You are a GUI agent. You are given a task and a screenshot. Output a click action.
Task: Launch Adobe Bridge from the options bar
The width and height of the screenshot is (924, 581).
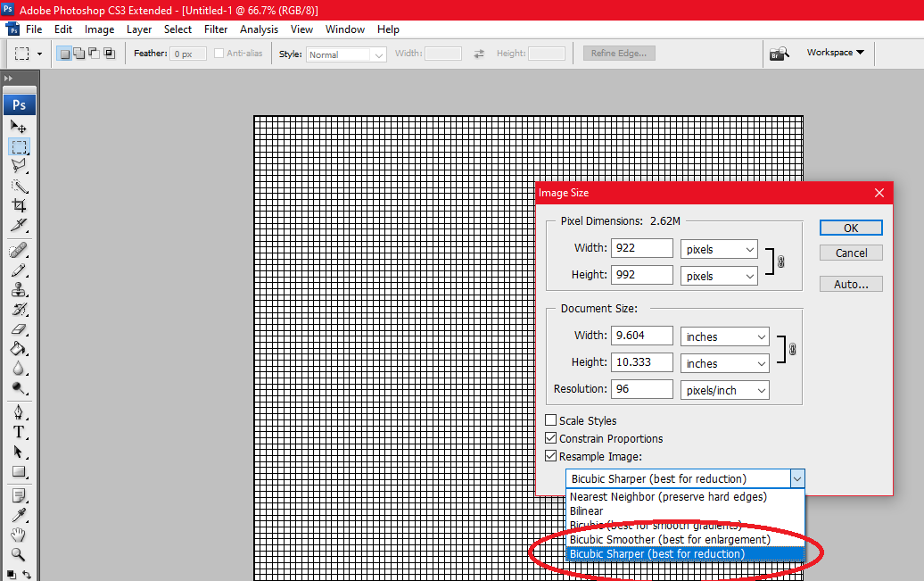(779, 54)
